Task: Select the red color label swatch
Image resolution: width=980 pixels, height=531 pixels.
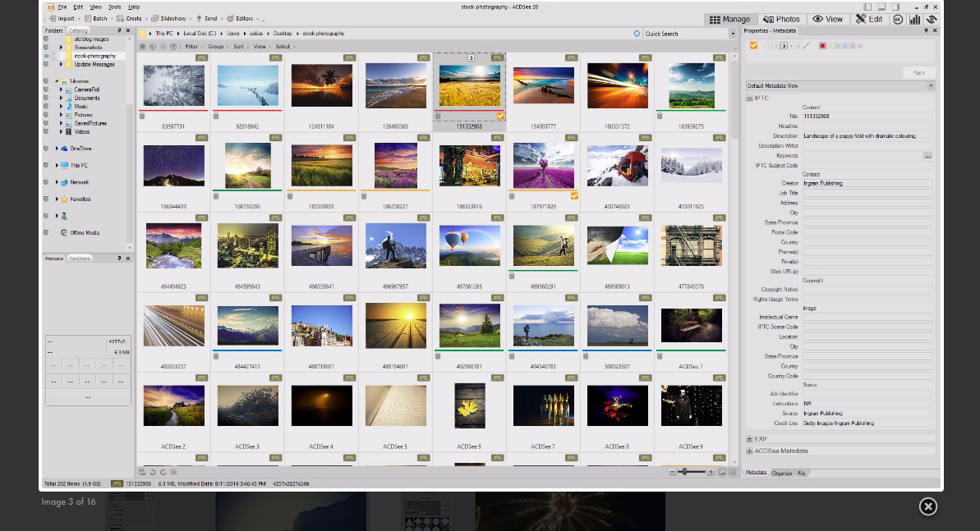Action: pos(822,46)
